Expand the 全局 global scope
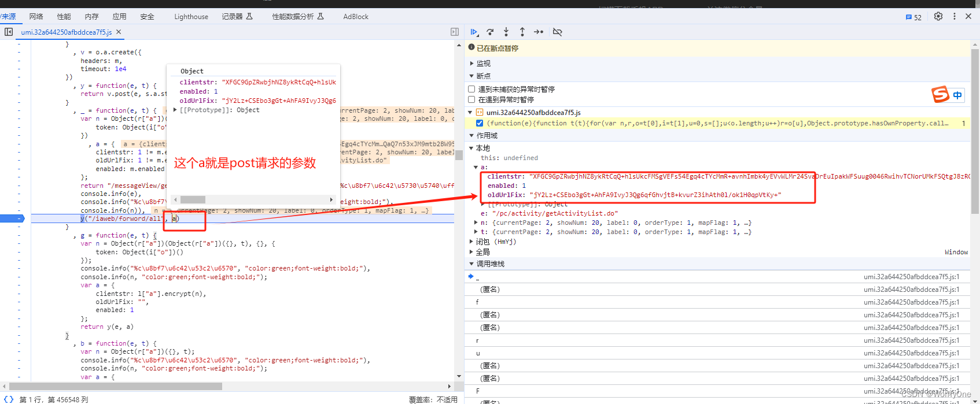The width and height of the screenshot is (980, 404). click(x=471, y=252)
